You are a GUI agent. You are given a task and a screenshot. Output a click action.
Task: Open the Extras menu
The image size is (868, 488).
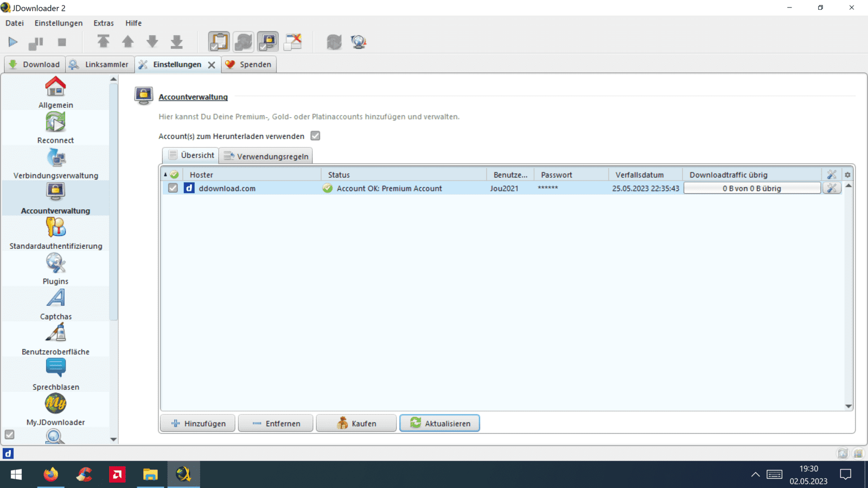[104, 23]
